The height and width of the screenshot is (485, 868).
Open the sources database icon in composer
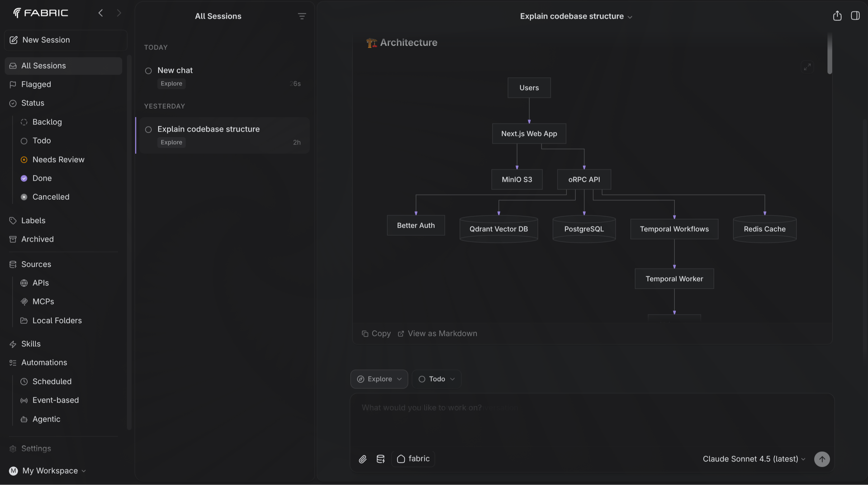[x=380, y=459]
